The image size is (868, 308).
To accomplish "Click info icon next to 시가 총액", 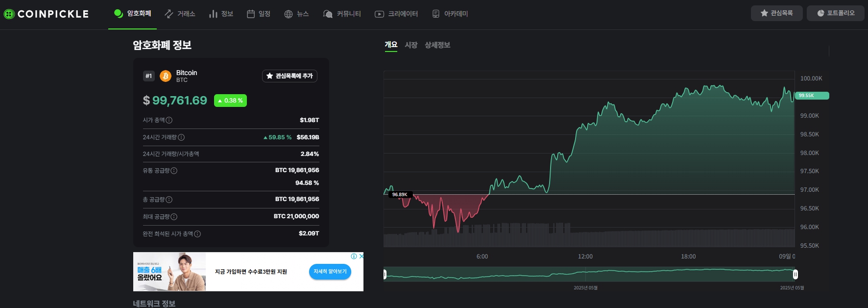I will point(169,120).
